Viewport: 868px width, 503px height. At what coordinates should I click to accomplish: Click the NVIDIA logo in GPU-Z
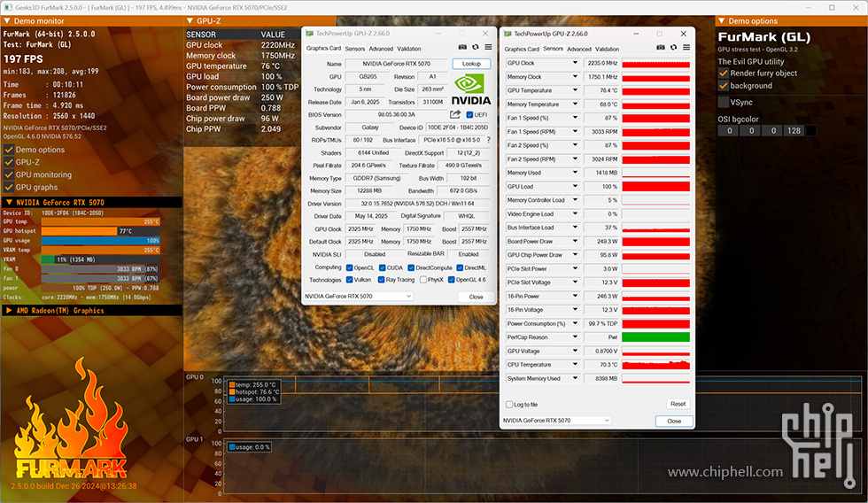point(470,90)
